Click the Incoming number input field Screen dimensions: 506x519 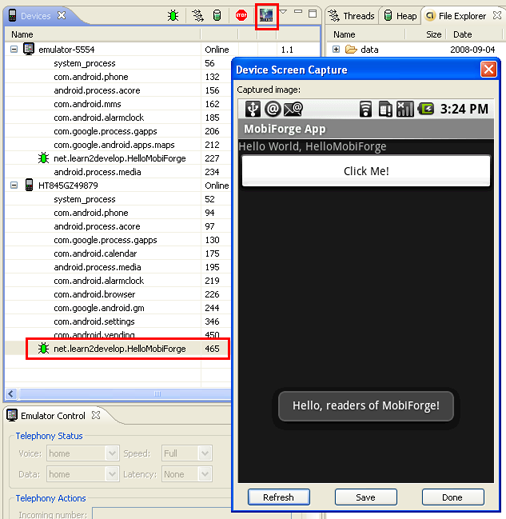(x=192, y=513)
